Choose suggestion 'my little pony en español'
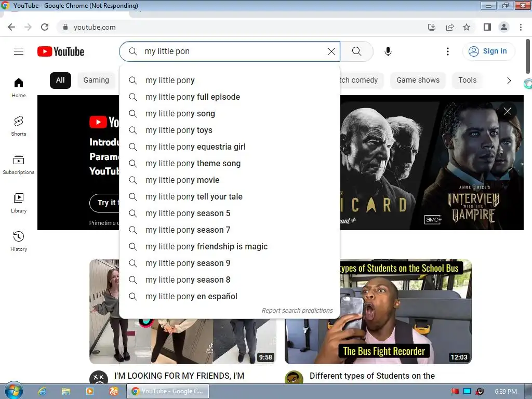Viewport: 532px width, 399px height. [230, 297]
